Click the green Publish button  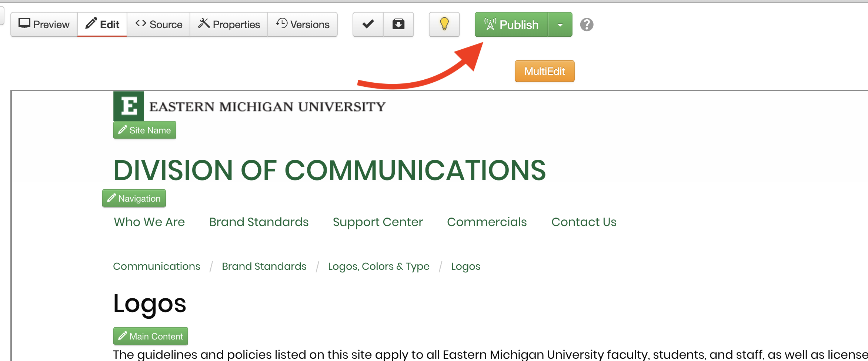click(511, 25)
